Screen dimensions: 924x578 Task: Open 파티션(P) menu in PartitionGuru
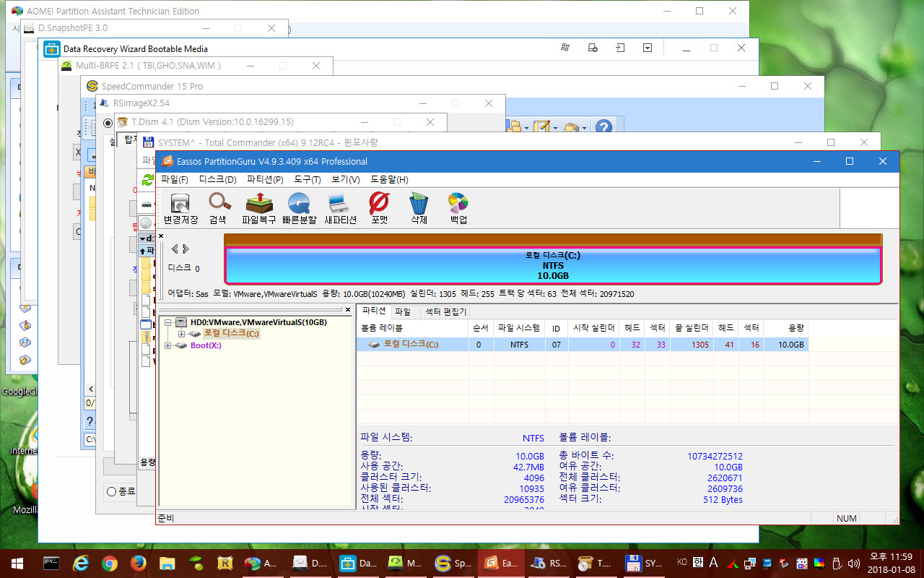(x=265, y=179)
